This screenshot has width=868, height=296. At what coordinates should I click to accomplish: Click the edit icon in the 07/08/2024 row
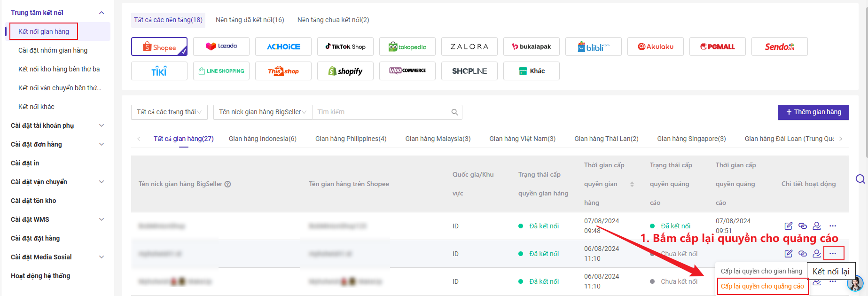pos(789,226)
